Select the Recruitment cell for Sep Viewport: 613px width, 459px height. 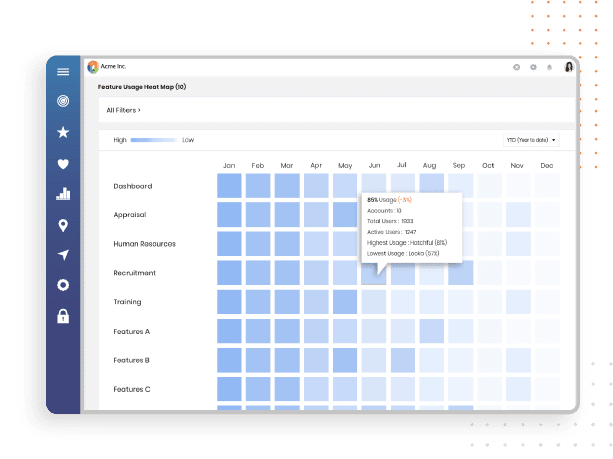pyautogui.click(x=461, y=273)
